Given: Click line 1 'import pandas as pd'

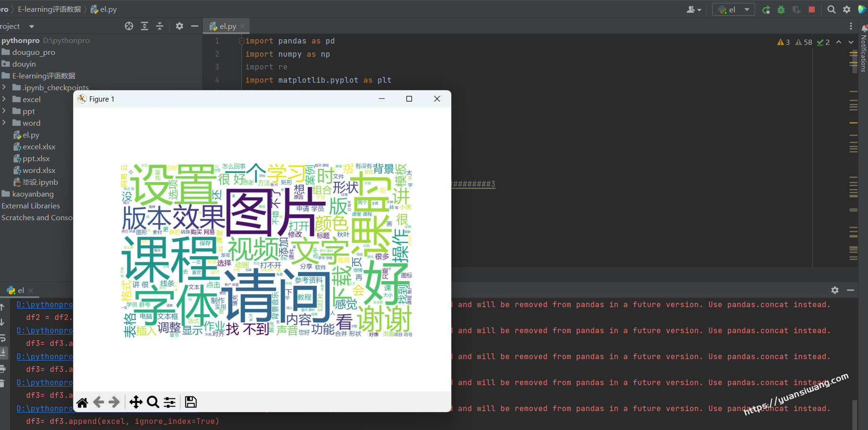Looking at the screenshot, I should (290, 41).
